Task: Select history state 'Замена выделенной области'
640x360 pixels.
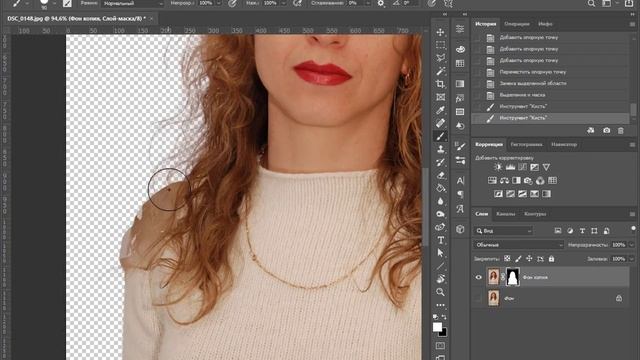Action: tap(551, 83)
